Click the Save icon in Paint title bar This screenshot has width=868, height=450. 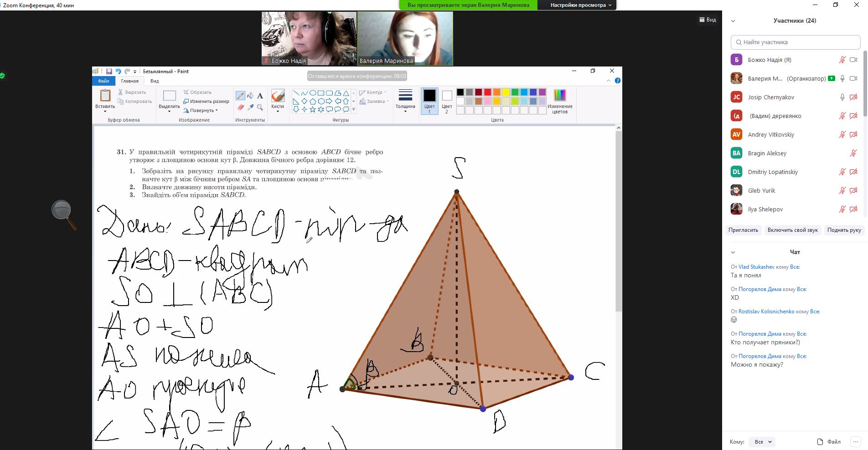pyautogui.click(x=109, y=72)
